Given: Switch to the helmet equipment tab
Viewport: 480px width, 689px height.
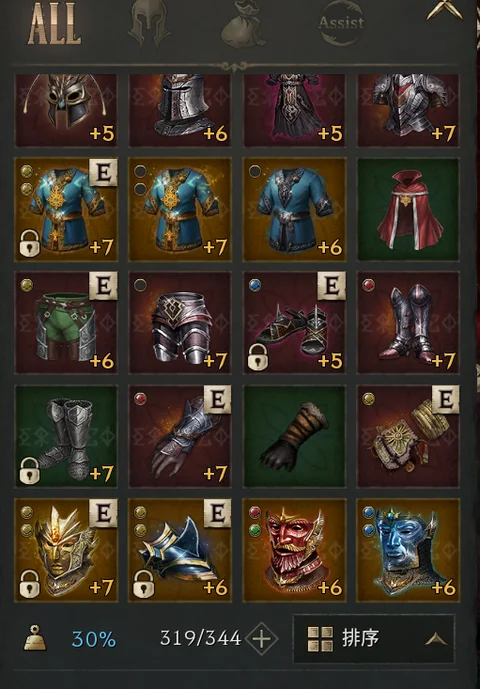Looking at the screenshot, I should (x=149, y=23).
